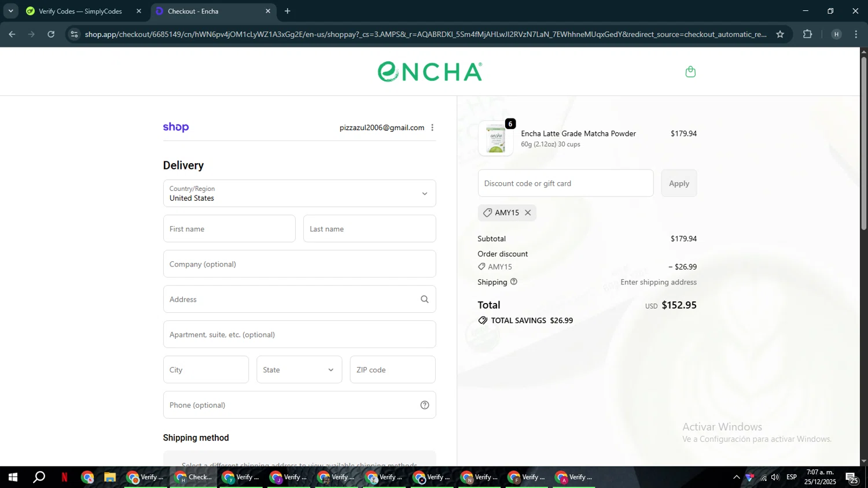Focus the First name field
This screenshot has height=488, width=868.
229,229
